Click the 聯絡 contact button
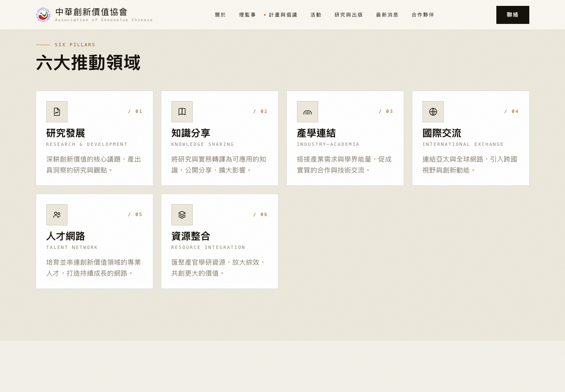The width and height of the screenshot is (565, 392). coord(513,15)
